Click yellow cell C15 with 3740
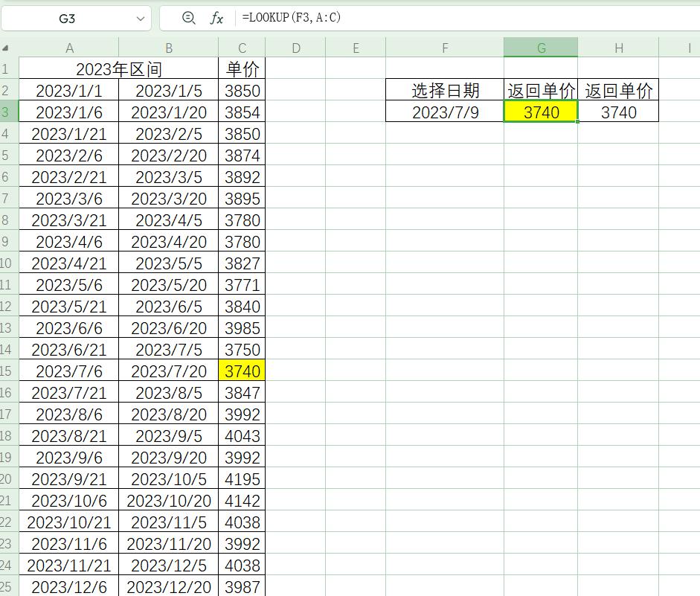 click(x=242, y=371)
